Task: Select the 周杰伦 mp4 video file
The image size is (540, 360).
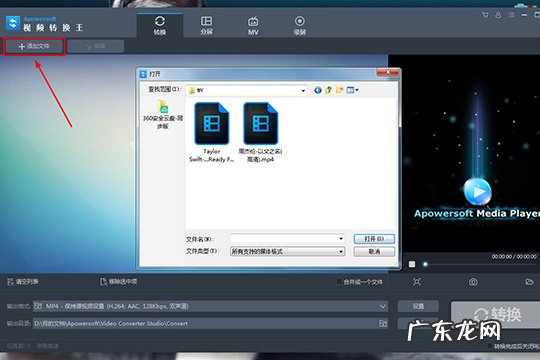Action: point(260,132)
